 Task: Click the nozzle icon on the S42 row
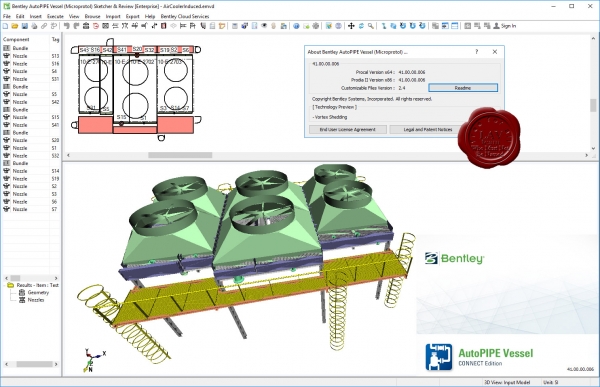coord(7,102)
